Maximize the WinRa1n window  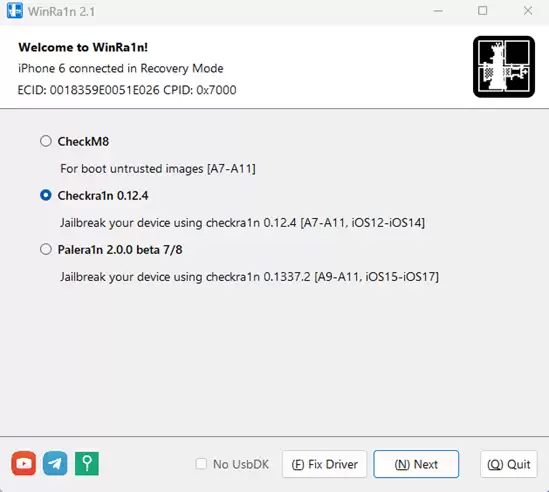[482, 11]
